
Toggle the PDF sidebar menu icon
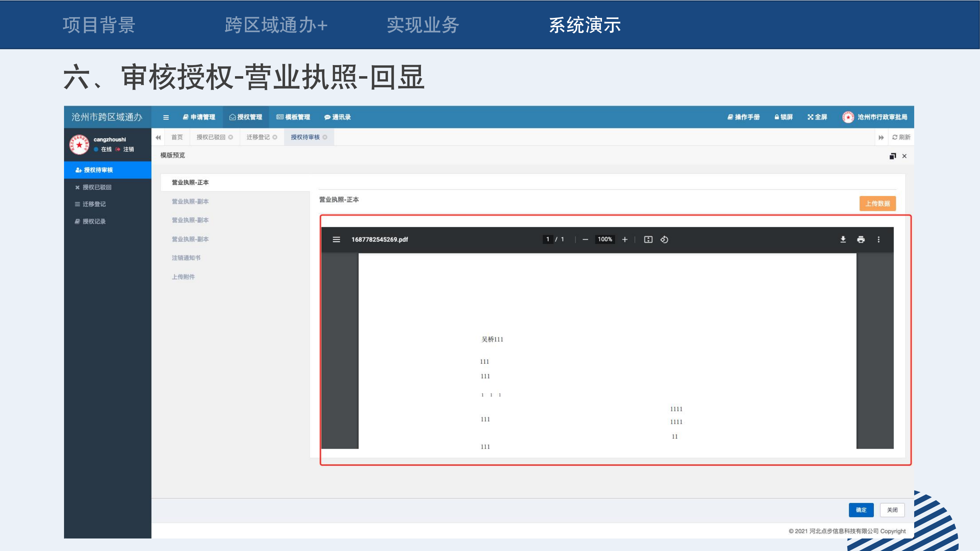coord(336,239)
